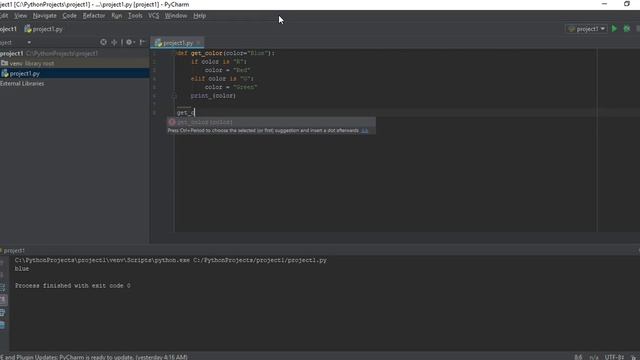The image size is (640, 360).
Task: Click the cursor position indicator in status bar
Action: point(578,357)
